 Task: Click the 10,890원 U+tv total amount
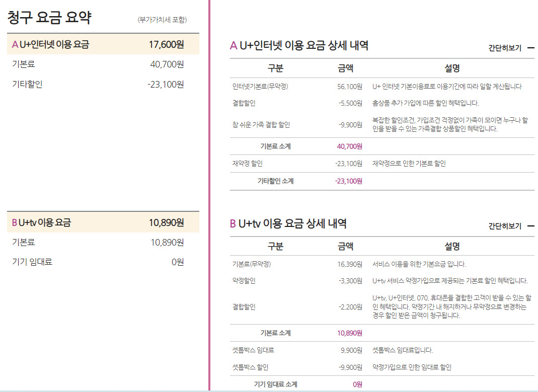(x=166, y=222)
